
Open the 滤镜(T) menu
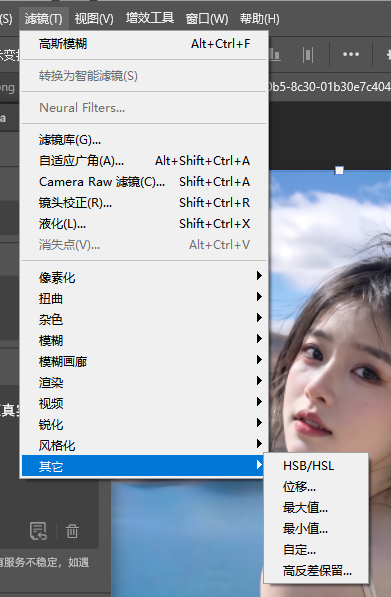tap(43, 19)
